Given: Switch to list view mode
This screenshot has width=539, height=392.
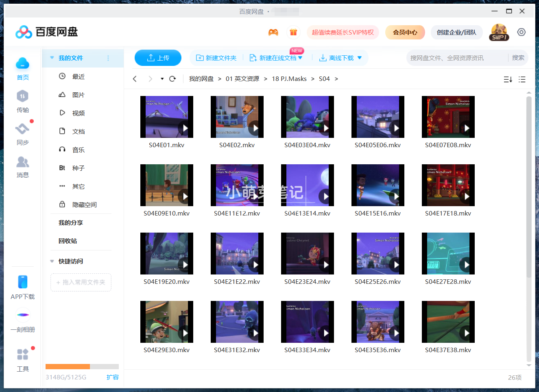Looking at the screenshot, I should [522, 79].
